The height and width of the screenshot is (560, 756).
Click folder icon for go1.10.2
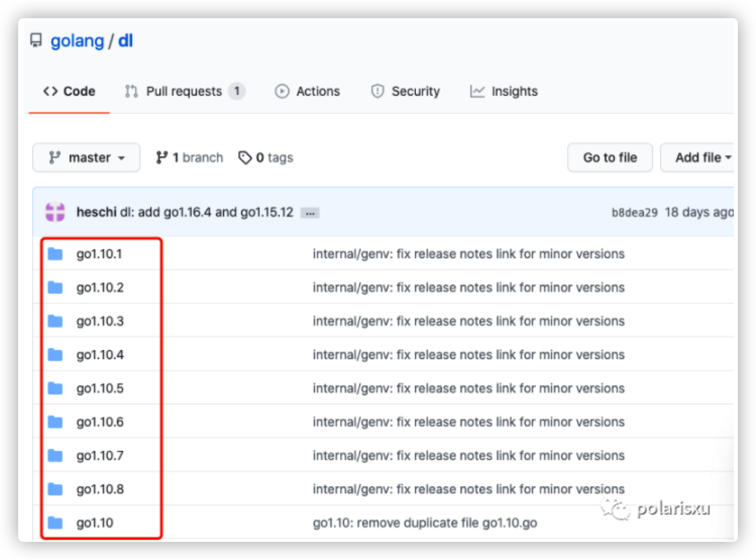pyautogui.click(x=55, y=288)
